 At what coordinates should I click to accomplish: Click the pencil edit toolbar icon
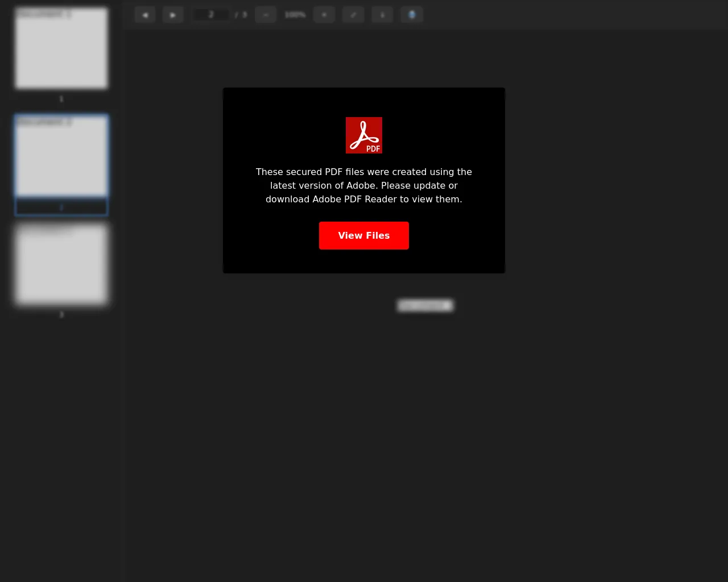(x=353, y=15)
